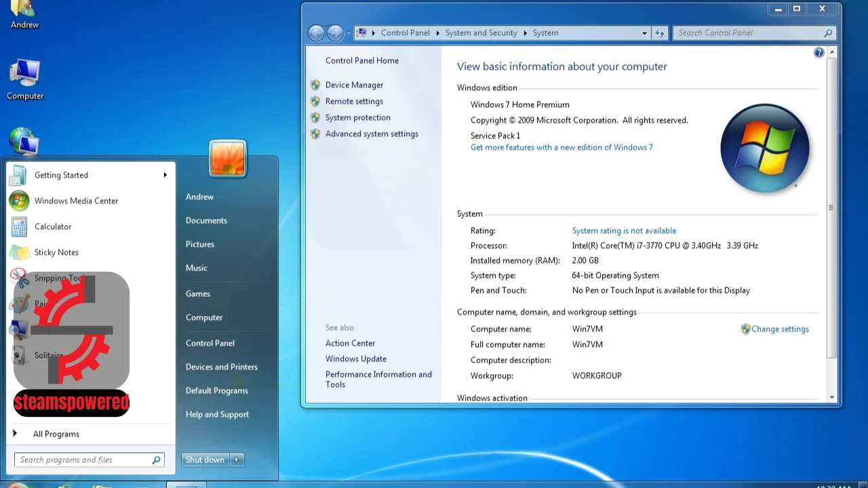
Task: Open Control Panel help question-mark icon
Action: (x=818, y=53)
